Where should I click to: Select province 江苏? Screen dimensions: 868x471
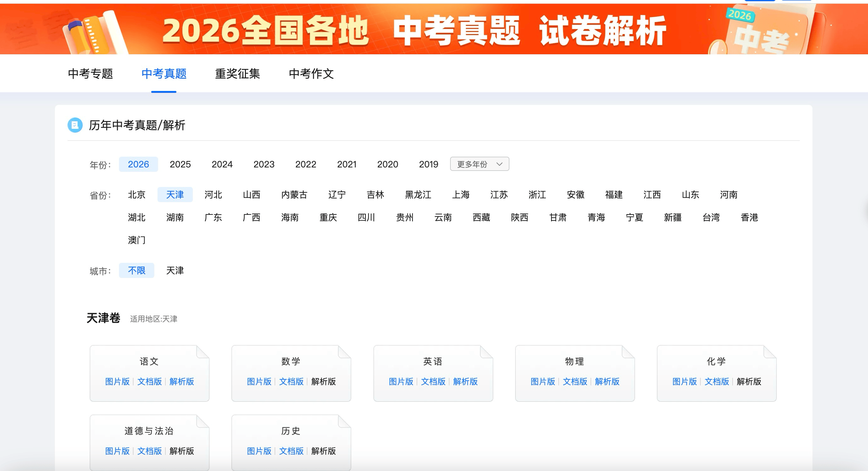499,195
